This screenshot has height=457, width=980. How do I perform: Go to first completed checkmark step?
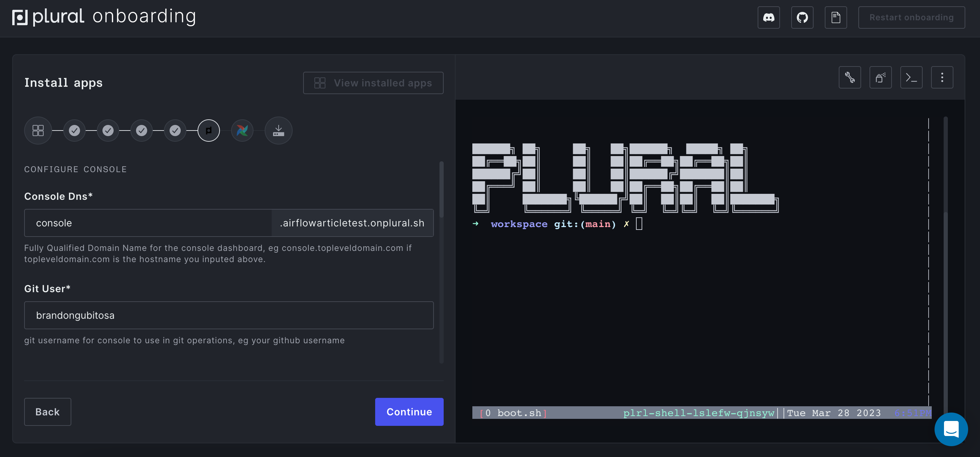74,131
